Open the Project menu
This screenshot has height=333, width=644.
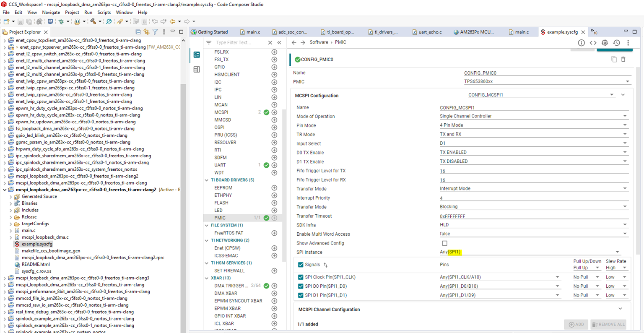[x=72, y=13]
